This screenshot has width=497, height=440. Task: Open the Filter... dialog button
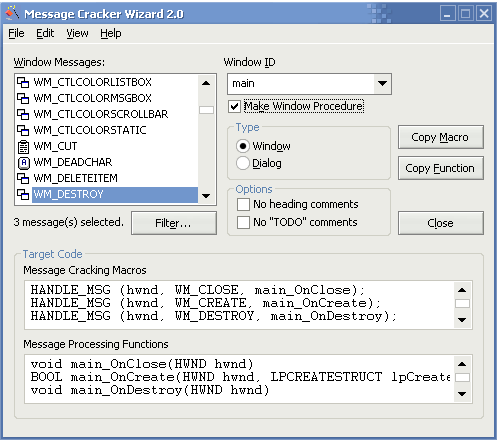click(174, 223)
